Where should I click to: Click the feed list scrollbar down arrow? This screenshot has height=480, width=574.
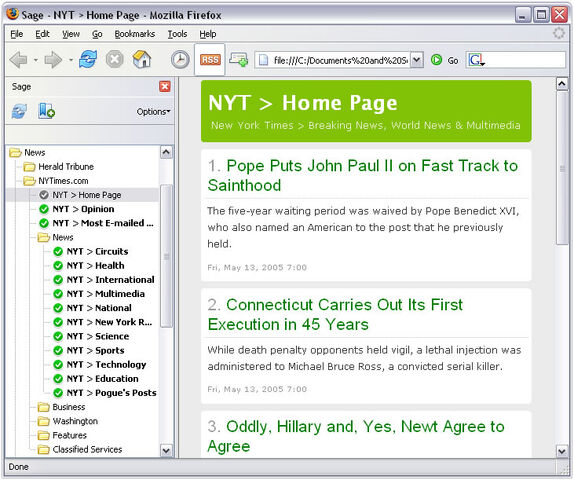166,450
